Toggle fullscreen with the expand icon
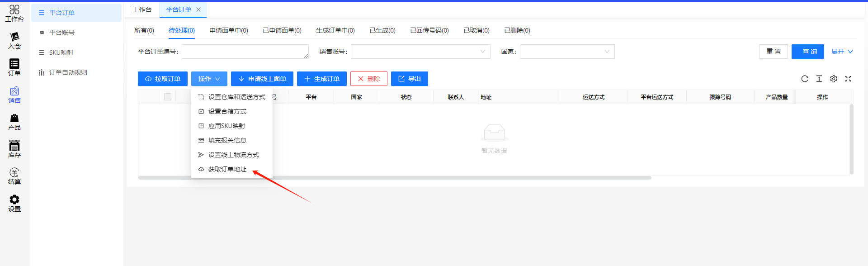This screenshot has width=868, height=266. point(848,79)
